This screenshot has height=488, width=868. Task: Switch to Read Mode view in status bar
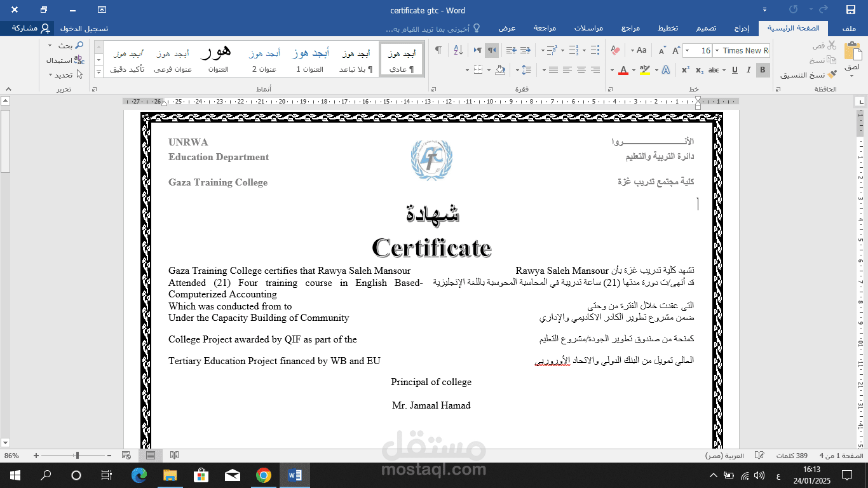coord(174,455)
